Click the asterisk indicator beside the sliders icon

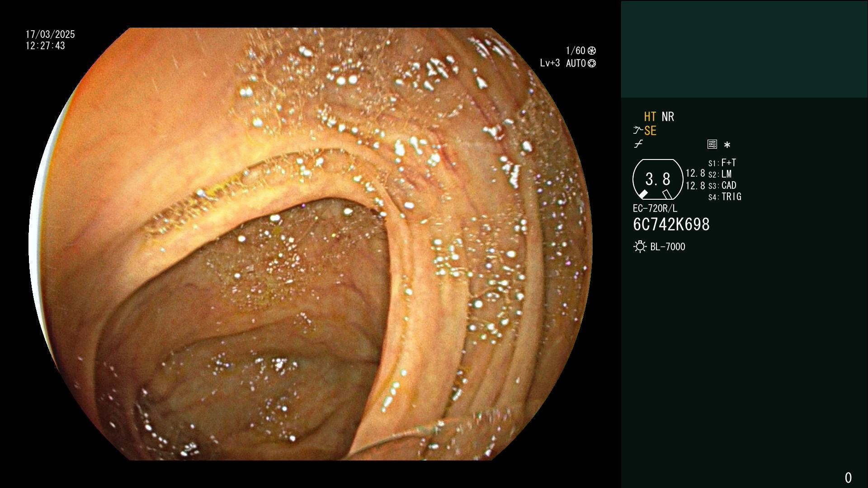(727, 145)
